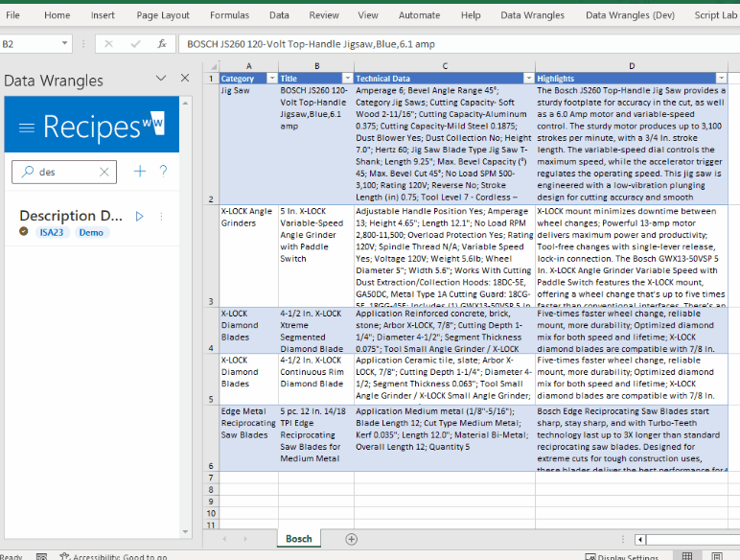Image resolution: width=740 pixels, height=560 pixels.
Task: Click in the recipe search field
Action: point(66,172)
